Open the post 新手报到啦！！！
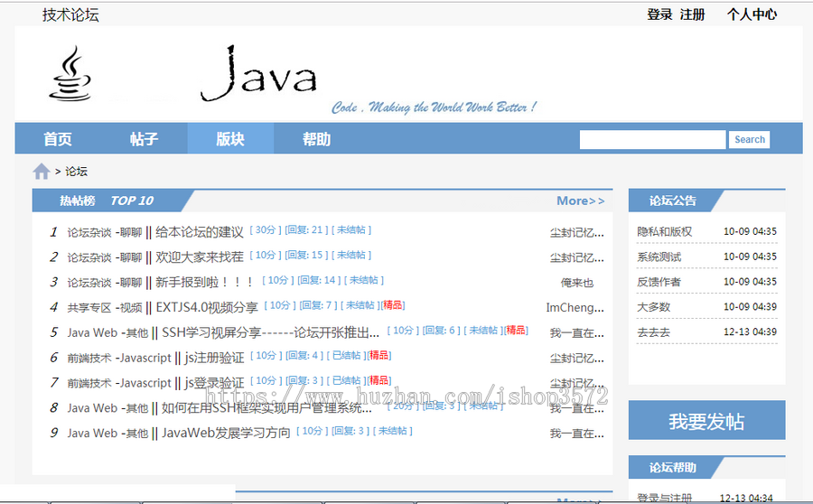 click(205, 282)
